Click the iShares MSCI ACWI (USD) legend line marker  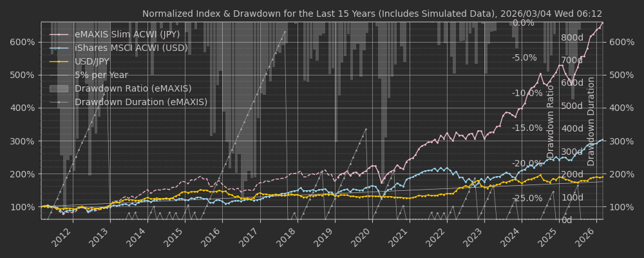tap(59, 48)
